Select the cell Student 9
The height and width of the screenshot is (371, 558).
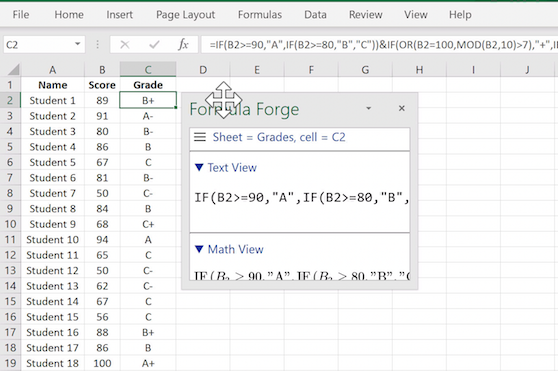pyautogui.click(x=53, y=224)
